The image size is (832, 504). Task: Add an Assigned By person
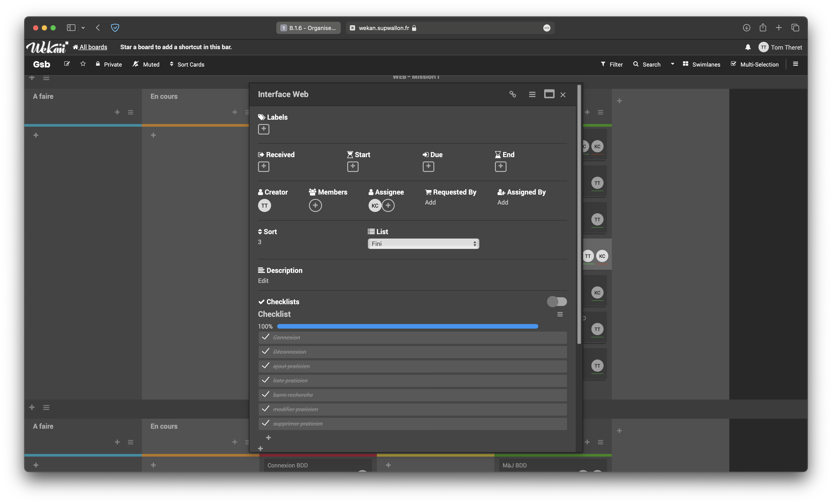[x=502, y=202]
